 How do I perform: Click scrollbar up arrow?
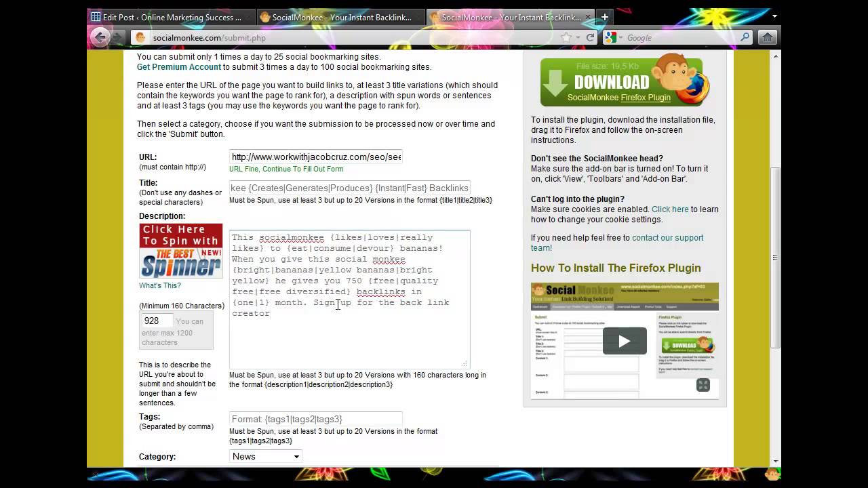tap(775, 55)
